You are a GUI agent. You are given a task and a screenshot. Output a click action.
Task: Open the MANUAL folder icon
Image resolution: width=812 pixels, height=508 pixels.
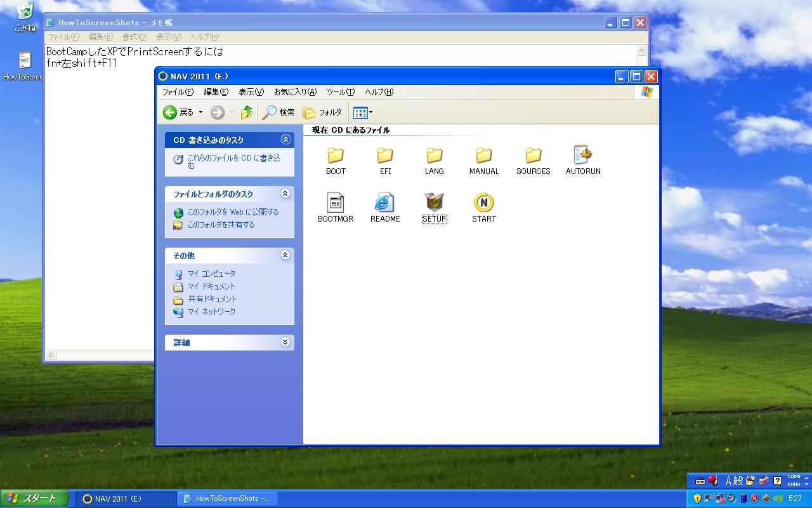(x=484, y=155)
